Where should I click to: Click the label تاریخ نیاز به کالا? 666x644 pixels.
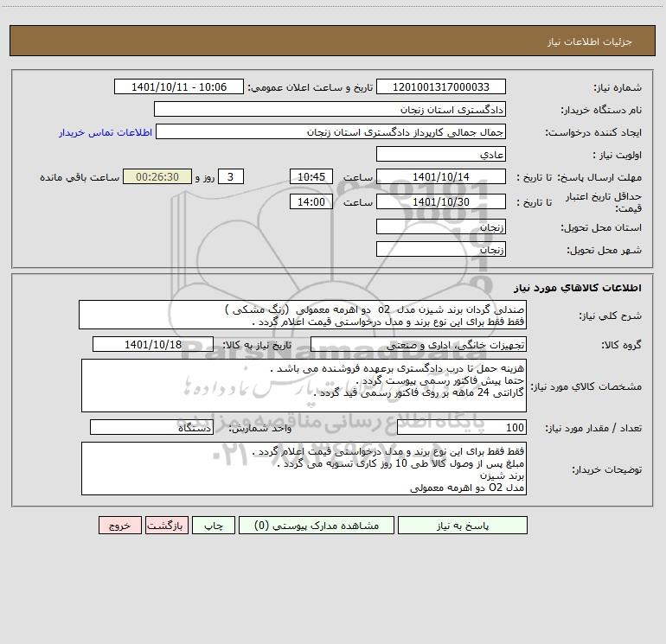coord(257,345)
